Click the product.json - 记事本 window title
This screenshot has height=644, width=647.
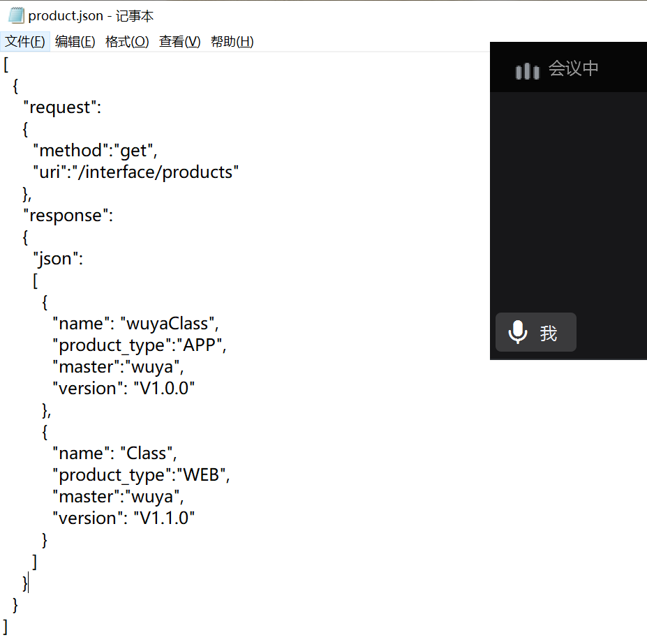(x=91, y=15)
